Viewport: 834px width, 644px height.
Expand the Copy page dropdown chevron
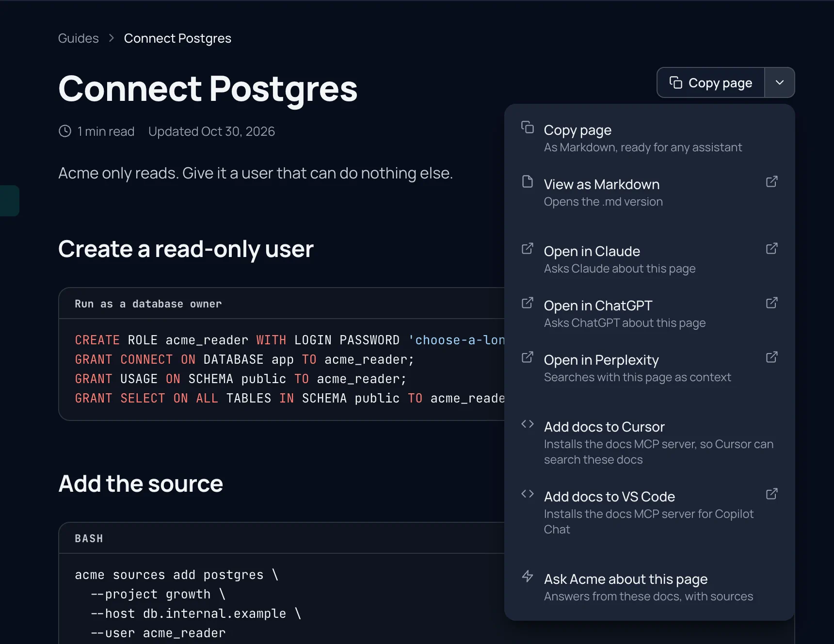pyautogui.click(x=780, y=82)
